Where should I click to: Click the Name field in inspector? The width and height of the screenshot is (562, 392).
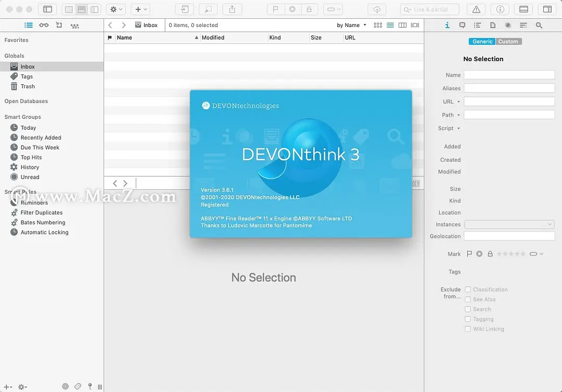click(x=509, y=74)
